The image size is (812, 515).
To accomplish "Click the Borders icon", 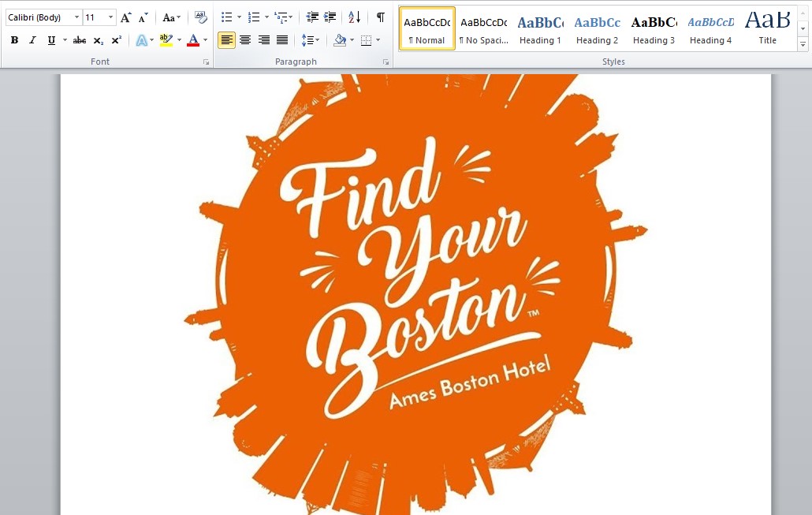I will click(366, 40).
